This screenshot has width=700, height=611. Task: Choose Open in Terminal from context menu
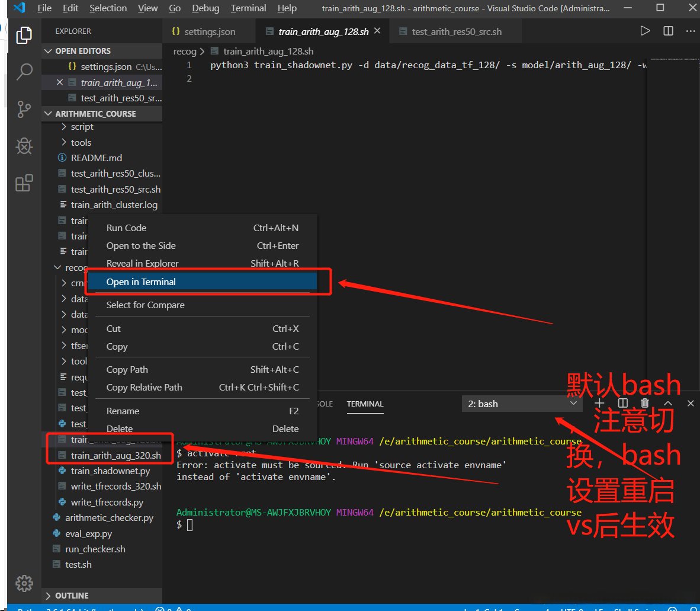click(141, 282)
